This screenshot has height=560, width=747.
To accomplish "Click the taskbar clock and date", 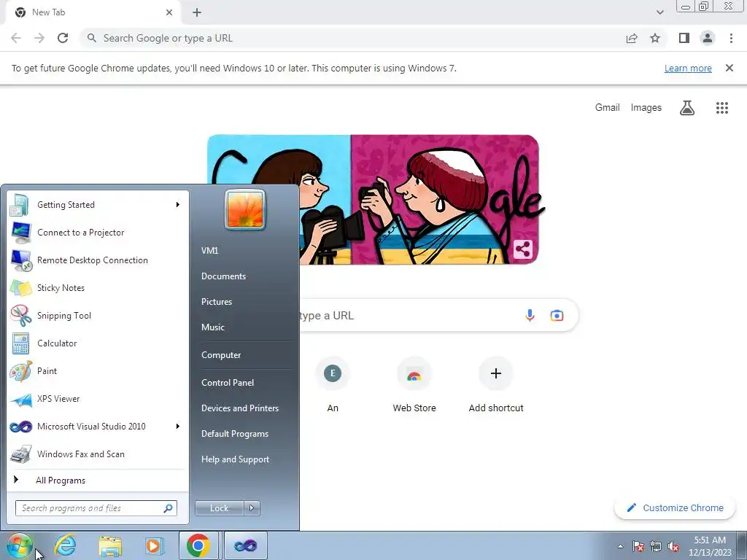I will pos(710,546).
